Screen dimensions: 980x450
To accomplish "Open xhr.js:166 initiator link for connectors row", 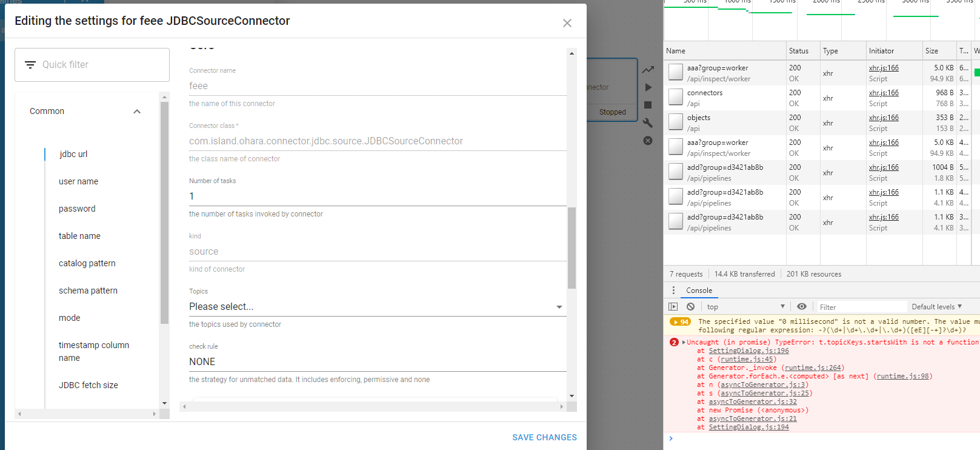I will click(884, 93).
